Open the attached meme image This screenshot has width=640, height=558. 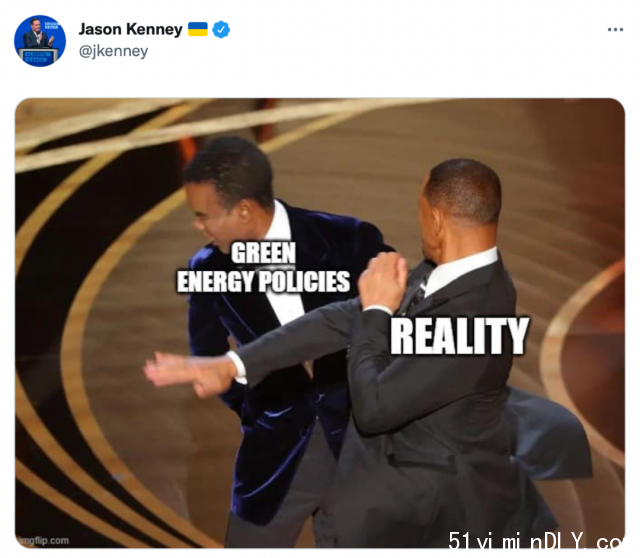coord(320,323)
